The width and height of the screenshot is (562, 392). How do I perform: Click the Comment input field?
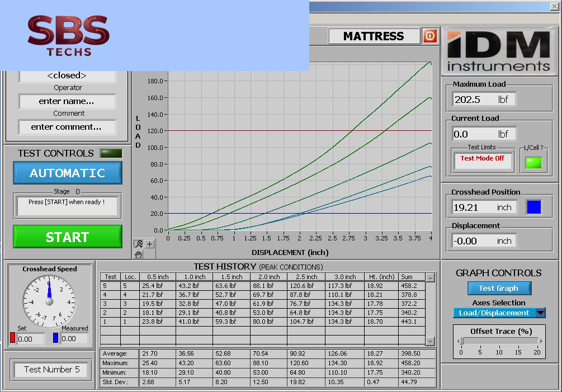pyautogui.click(x=67, y=127)
